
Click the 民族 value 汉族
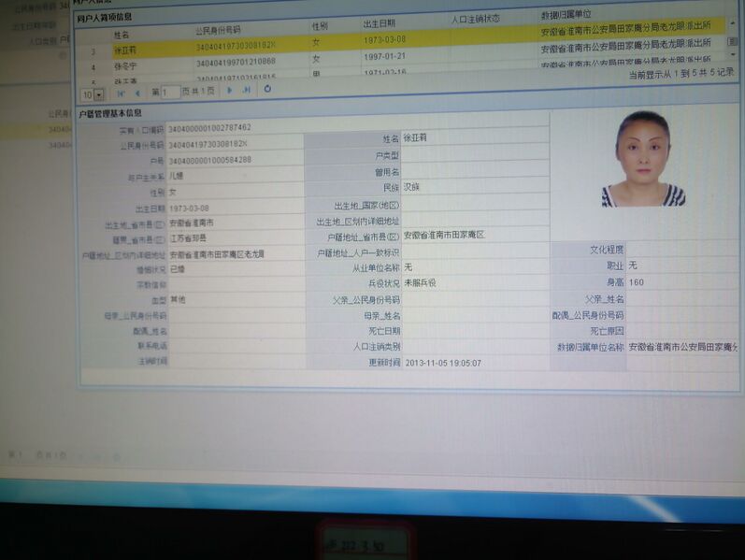click(411, 187)
